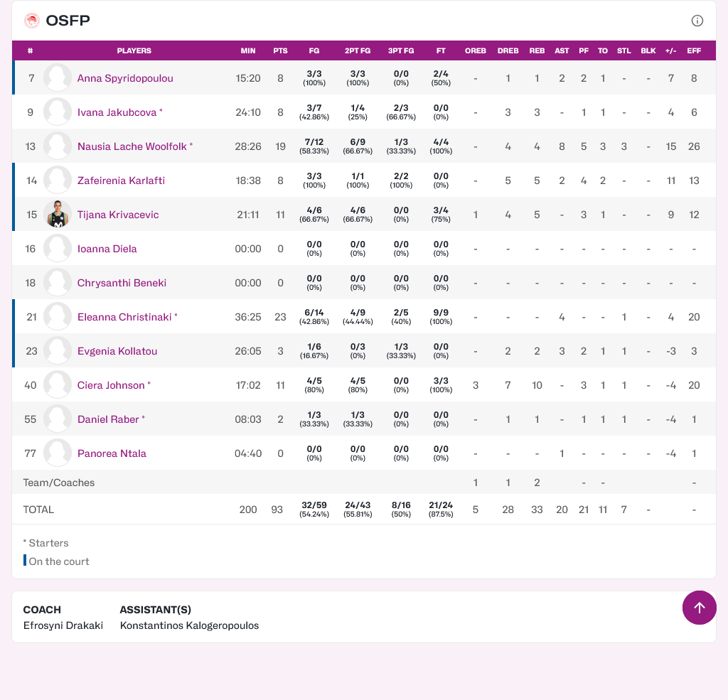Open Nausia Lache Woolfolk's player profile

pyautogui.click(x=132, y=146)
